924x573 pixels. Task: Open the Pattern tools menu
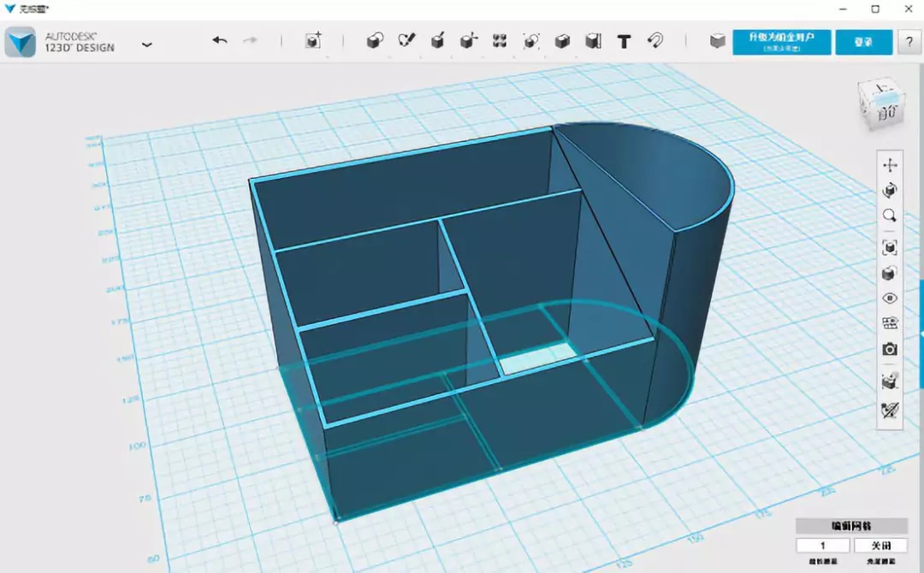[x=500, y=41]
